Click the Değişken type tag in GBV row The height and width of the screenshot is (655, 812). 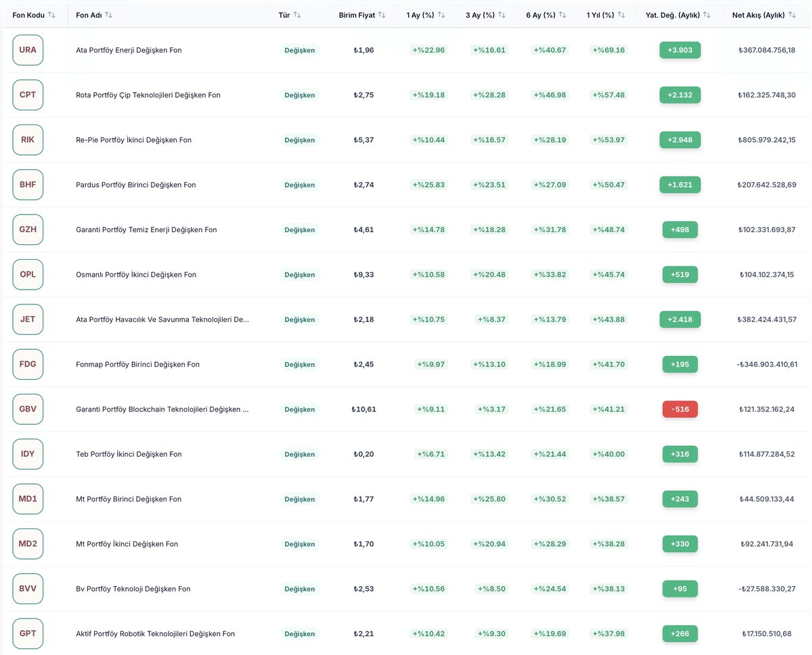(300, 409)
